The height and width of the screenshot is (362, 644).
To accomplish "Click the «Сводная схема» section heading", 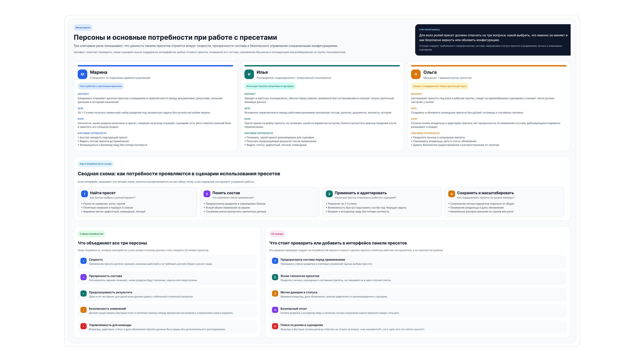I will [x=179, y=174].
